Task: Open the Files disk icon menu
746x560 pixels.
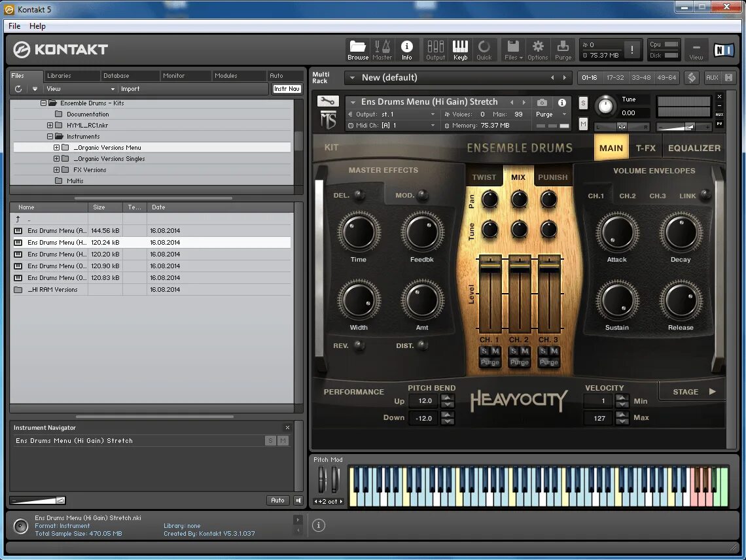Action: point(513,50)
